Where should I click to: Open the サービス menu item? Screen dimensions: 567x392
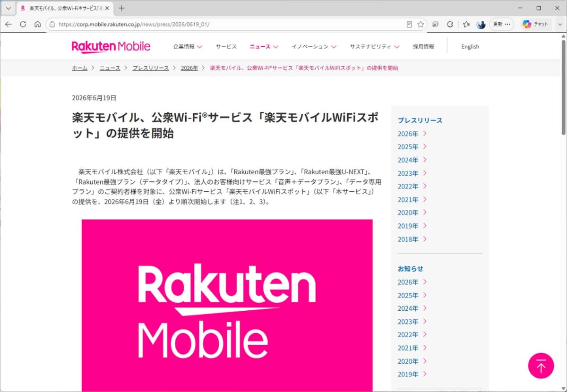226,47
